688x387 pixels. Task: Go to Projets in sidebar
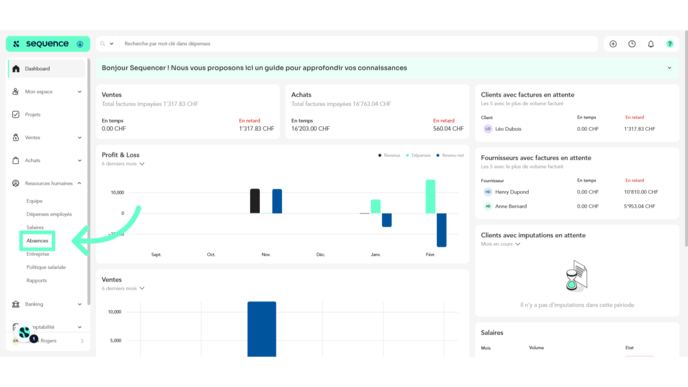click(x=32, y=115)
